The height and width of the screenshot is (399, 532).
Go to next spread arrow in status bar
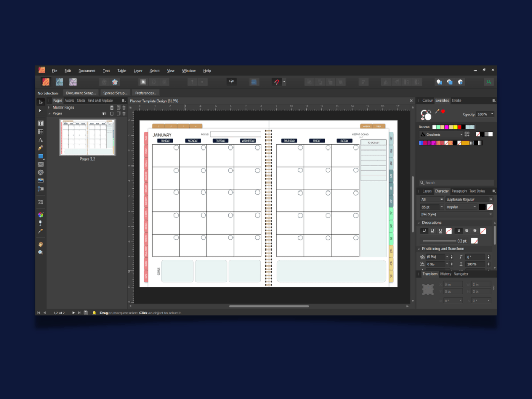(x=73, y=313)
